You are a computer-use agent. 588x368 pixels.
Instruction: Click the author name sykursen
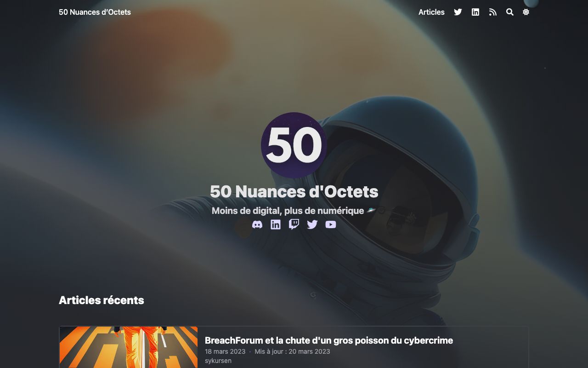click(218, 361)
